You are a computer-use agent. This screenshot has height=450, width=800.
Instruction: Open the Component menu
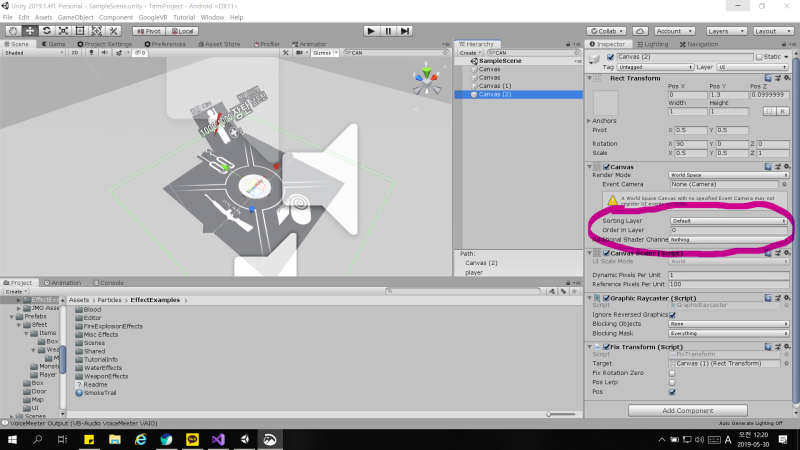[x=116, y=17]
